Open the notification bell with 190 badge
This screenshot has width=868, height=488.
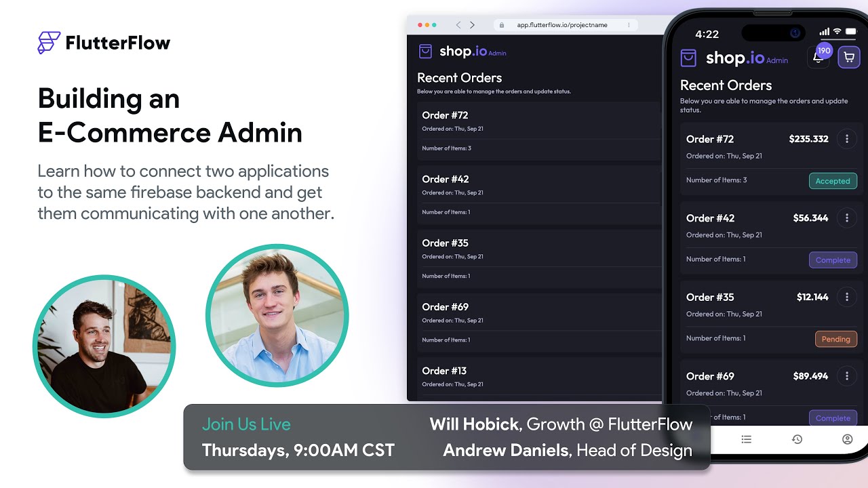pos(818,58)
